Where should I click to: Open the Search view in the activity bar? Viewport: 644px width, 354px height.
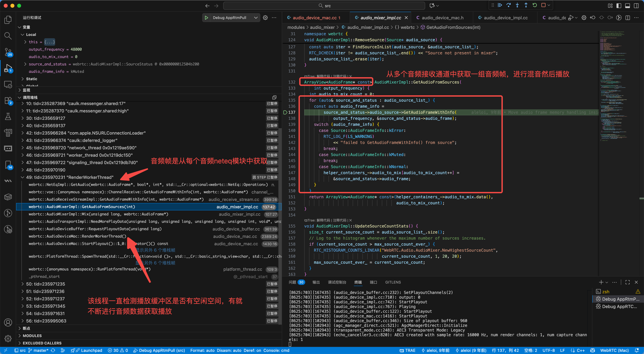pyautogui.click(x=8, y=36)
